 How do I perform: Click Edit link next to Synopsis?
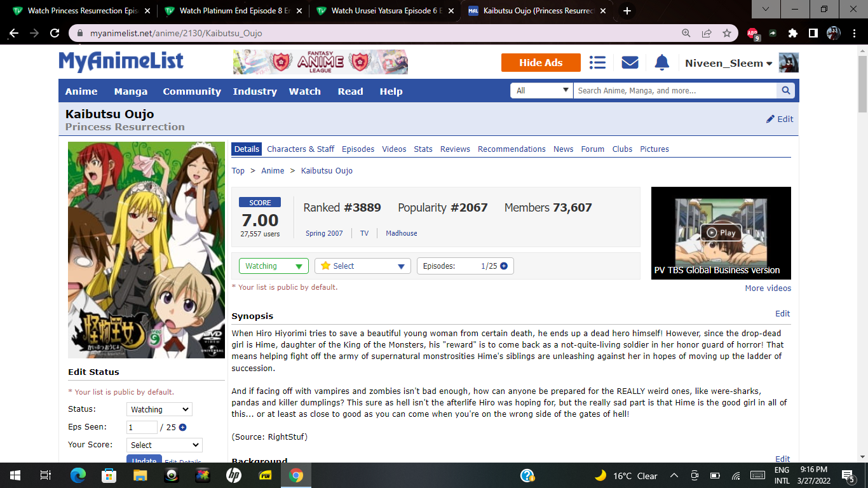tap(783, 314)
